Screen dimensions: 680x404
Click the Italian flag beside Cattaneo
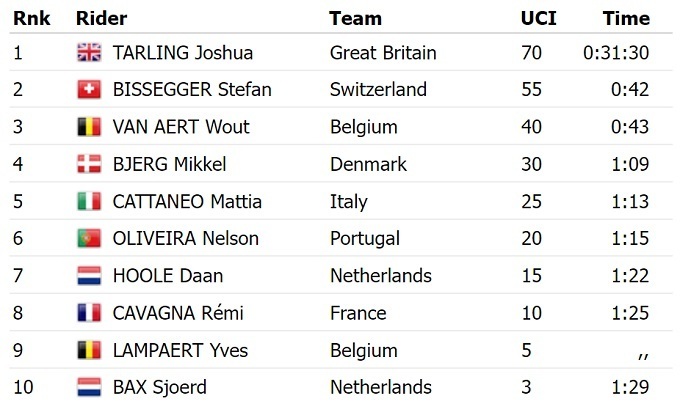89,201
